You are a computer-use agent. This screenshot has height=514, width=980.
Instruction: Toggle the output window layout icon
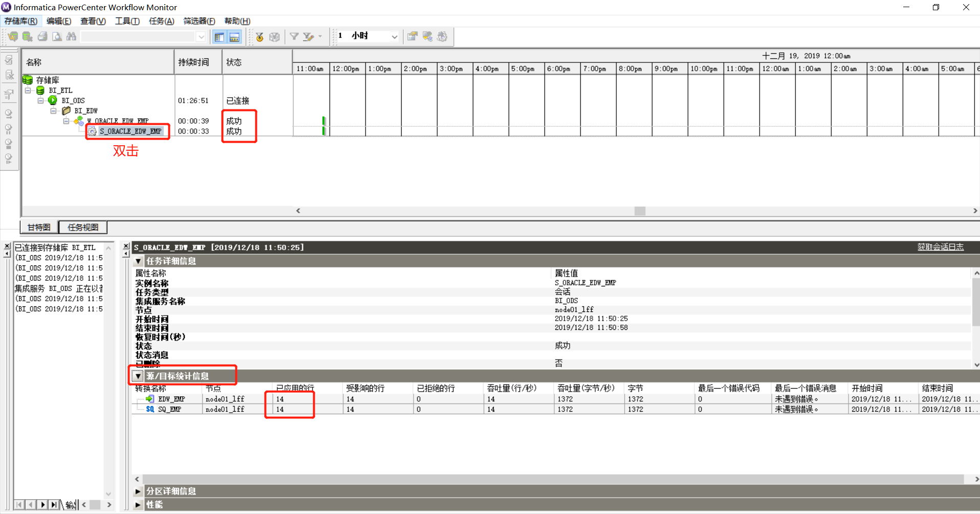(234, 37)
